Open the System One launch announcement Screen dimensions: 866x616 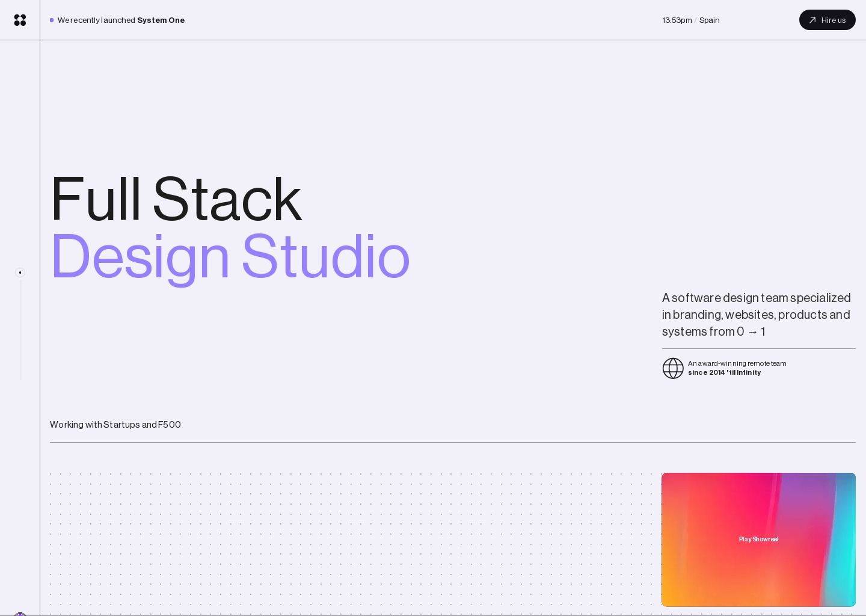click(121, 20)
